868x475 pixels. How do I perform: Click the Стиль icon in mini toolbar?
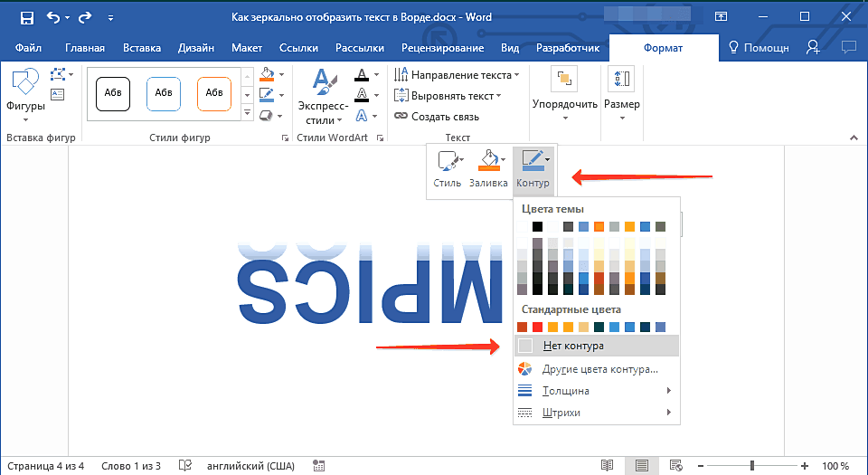point(446,162)
